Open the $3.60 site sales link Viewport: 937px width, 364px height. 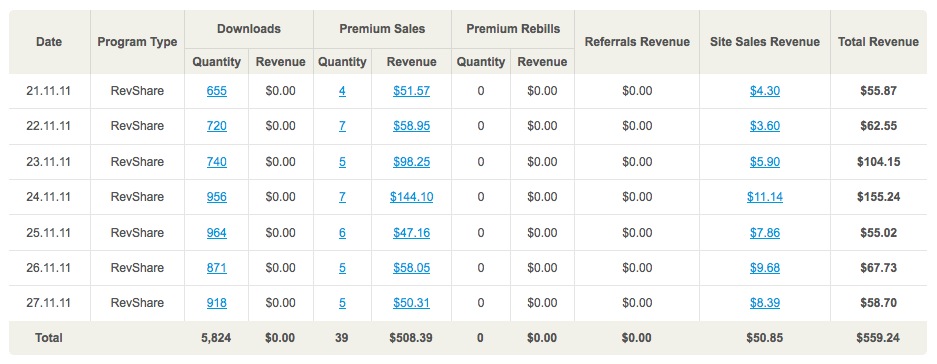(764, 126)
